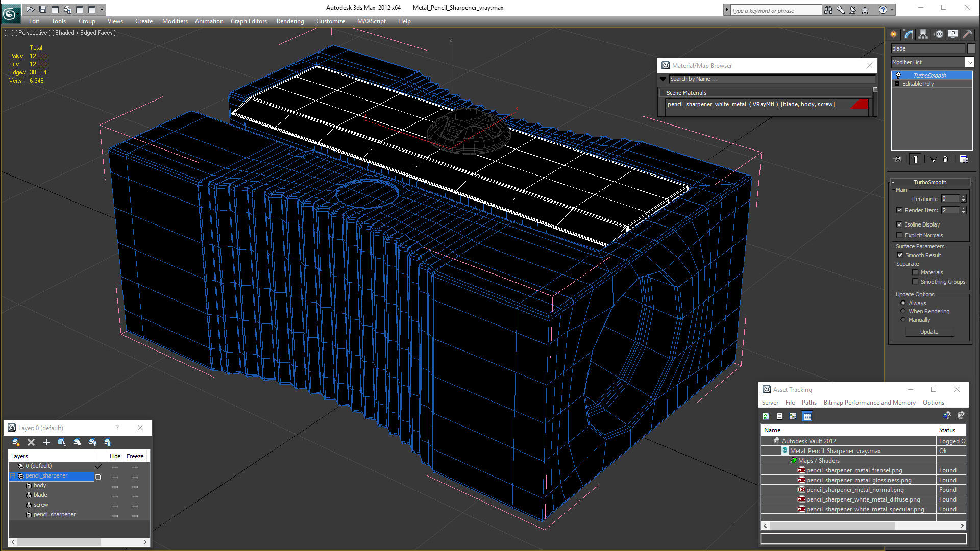Select the Manually update radio button
The width and height of the screenshot is (980, 551).
click(x=903, y=320)
